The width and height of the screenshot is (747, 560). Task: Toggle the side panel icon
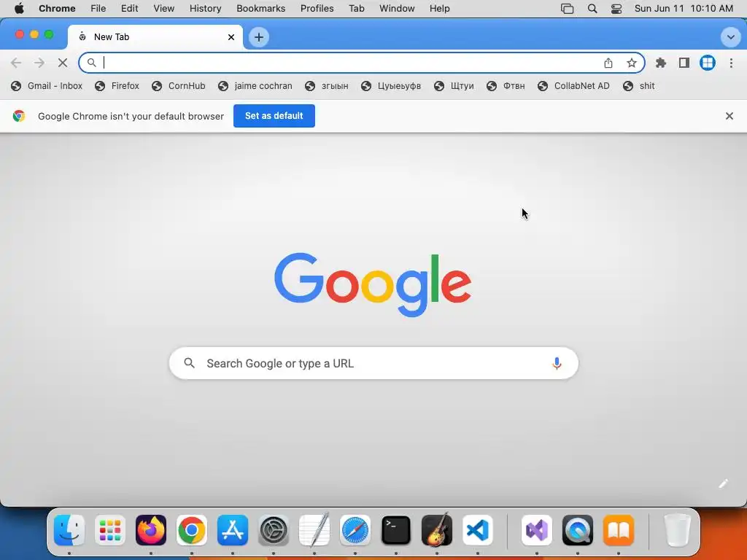click(x=684, y=63)
